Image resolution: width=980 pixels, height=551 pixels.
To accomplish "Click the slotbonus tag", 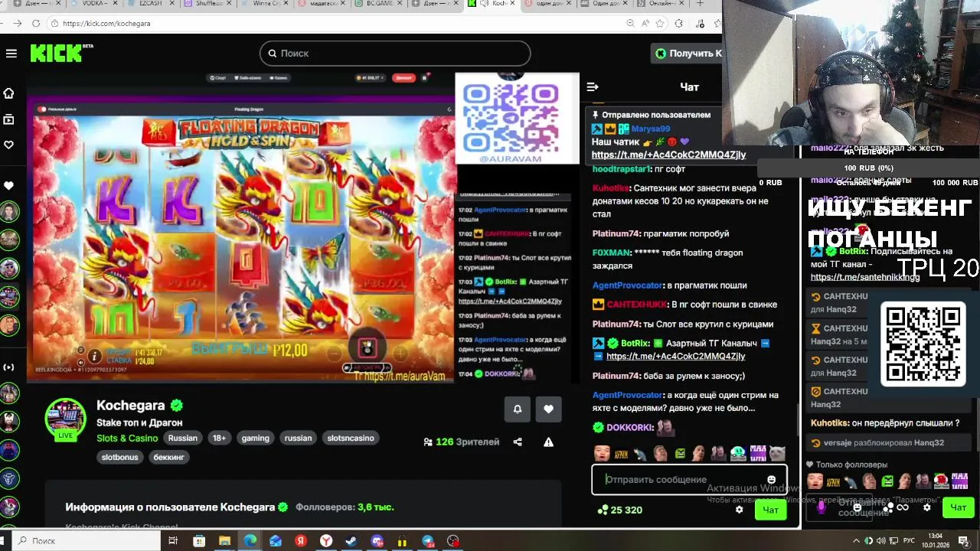I will [x=120, y=457].
